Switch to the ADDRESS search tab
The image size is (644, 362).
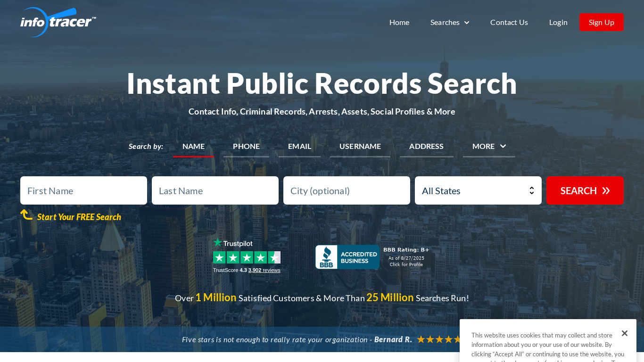click(426, 147)
